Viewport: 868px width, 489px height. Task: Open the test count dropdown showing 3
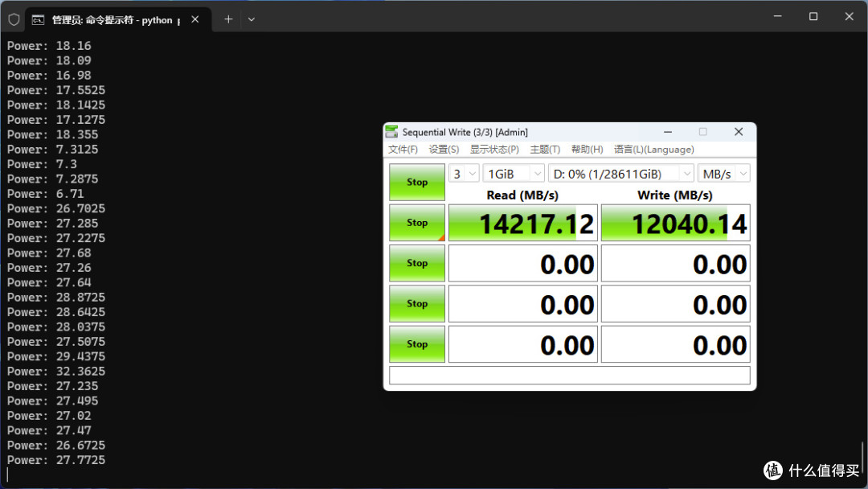(464, 174)
